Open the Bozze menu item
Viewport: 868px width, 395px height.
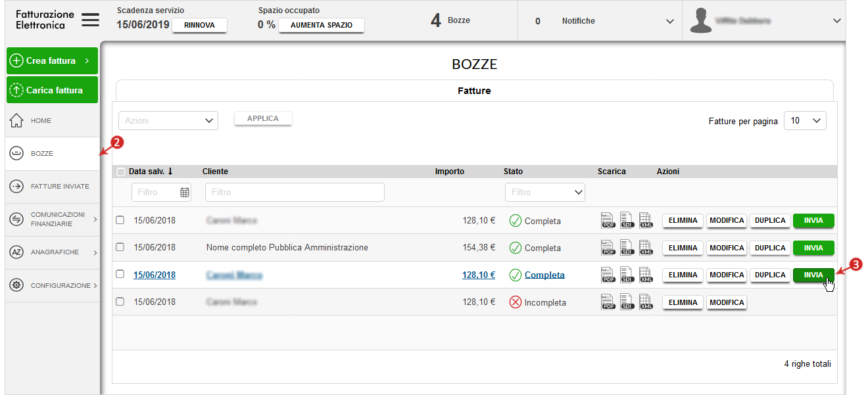[x=53, y=153]
